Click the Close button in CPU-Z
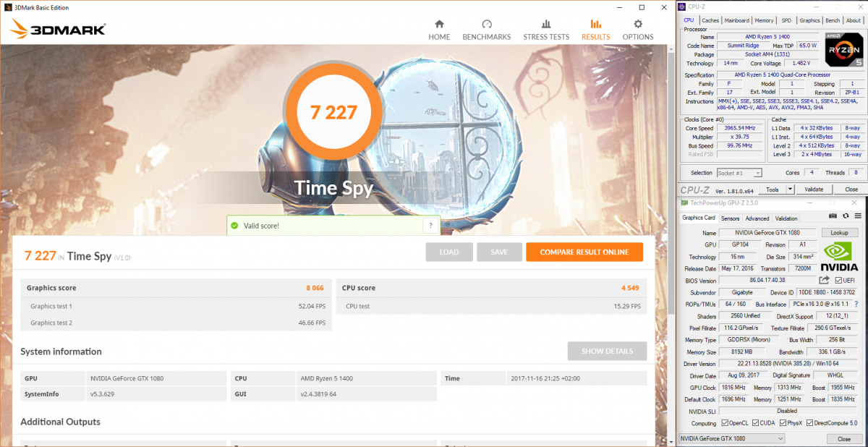Viewport: 868px width, 447px height. [851, 190]
